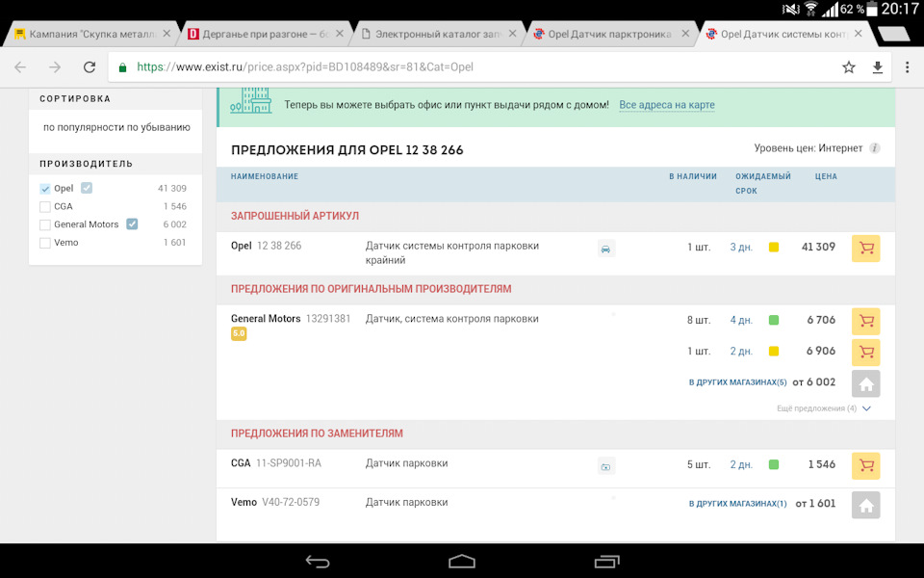Tap car applicability icon in Opel row
The image size is (924, 578).
(605, 249)
